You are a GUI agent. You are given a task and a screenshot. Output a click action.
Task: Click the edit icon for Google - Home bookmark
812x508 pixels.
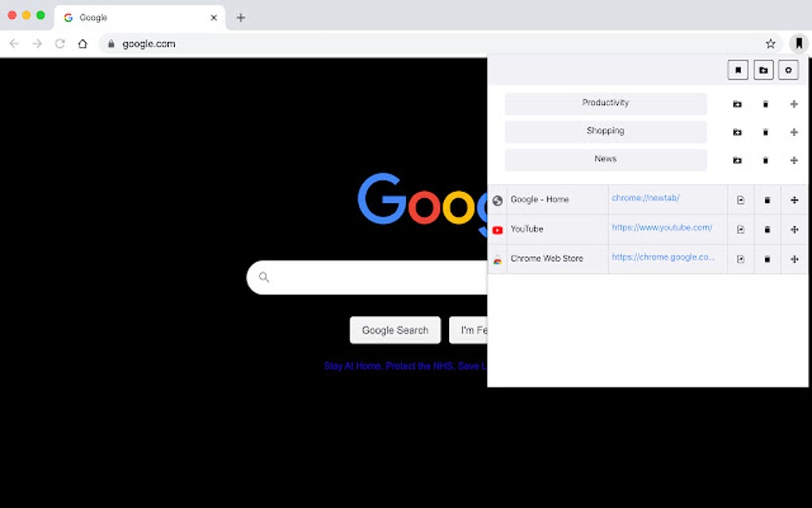click(x=740, y=200)
